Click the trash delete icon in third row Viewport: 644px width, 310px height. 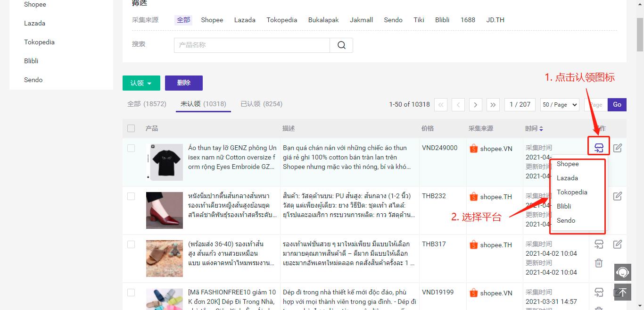pos(599,263)
